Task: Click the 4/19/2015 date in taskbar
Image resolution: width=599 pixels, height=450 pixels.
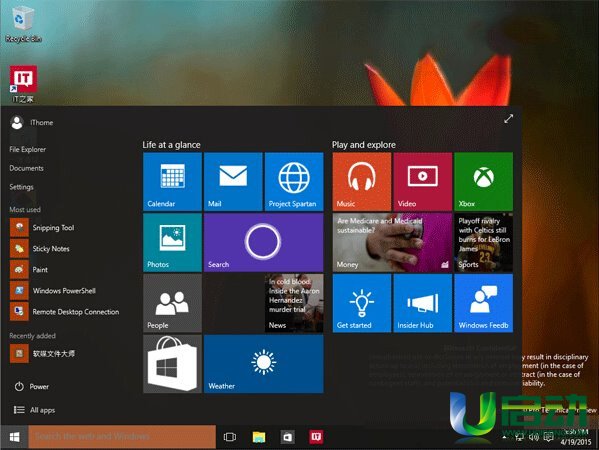Action: [576, 442]
